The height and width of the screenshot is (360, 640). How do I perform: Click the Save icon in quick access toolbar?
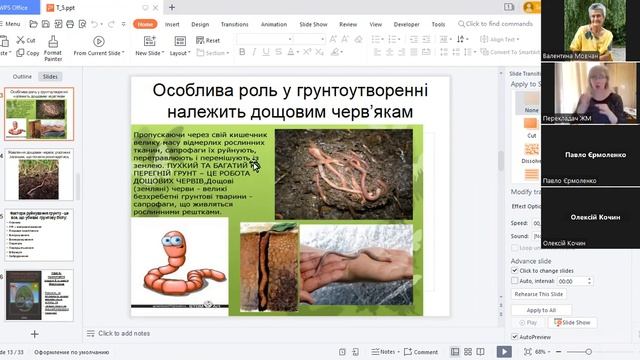tap(45, 24)
